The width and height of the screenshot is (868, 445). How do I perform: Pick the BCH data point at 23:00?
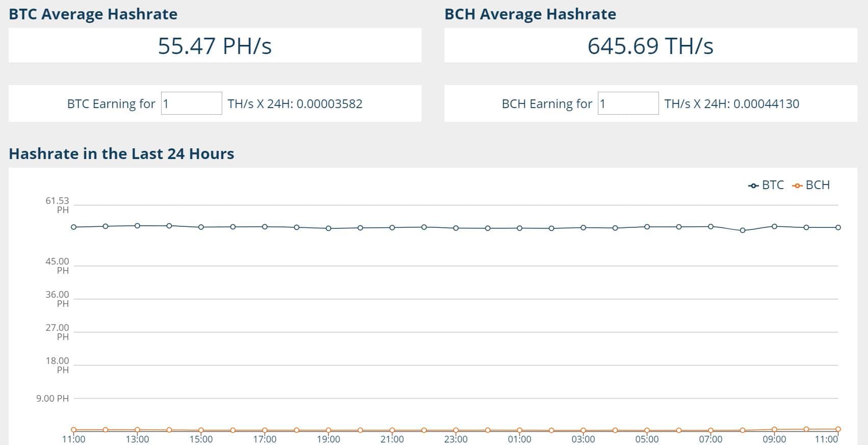tap(456, 430)
